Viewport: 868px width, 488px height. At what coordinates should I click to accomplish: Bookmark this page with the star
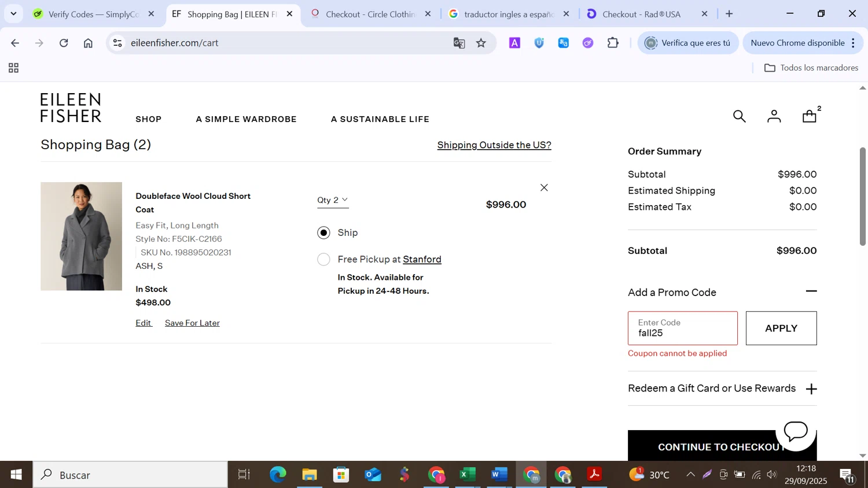point(481,43)
